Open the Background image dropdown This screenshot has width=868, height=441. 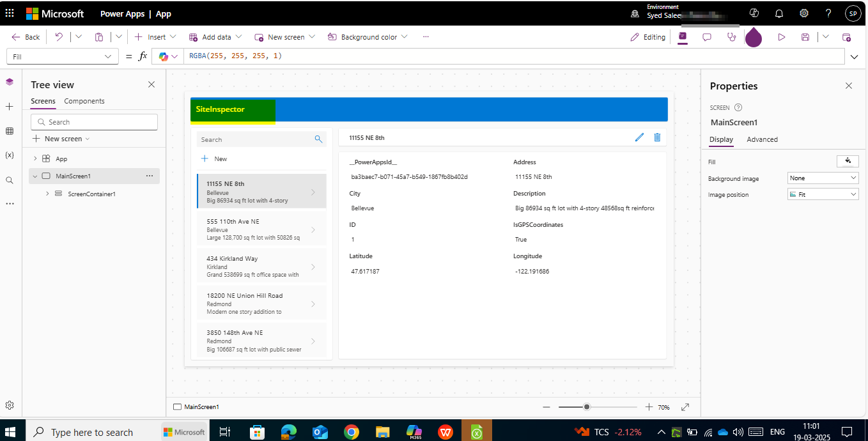[823, 178]
